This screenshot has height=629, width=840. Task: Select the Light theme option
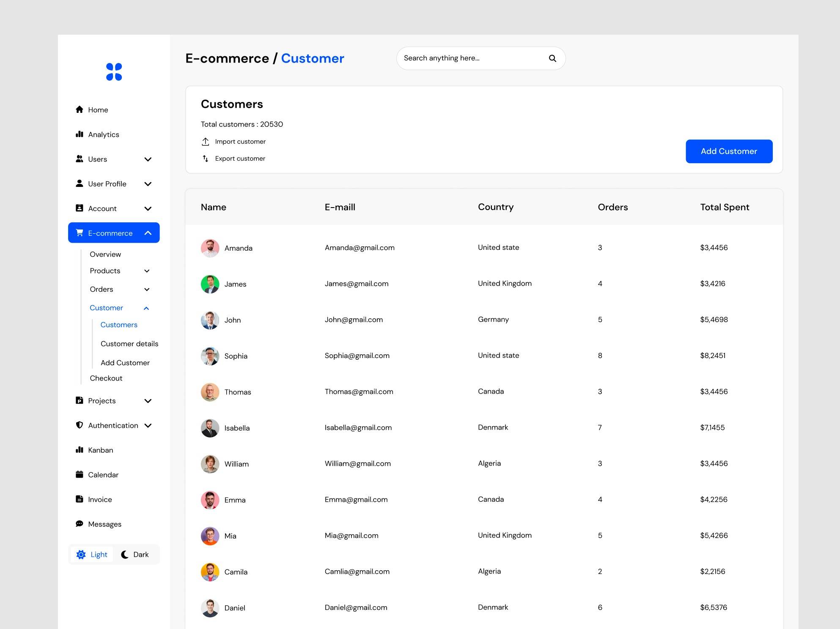92,555
